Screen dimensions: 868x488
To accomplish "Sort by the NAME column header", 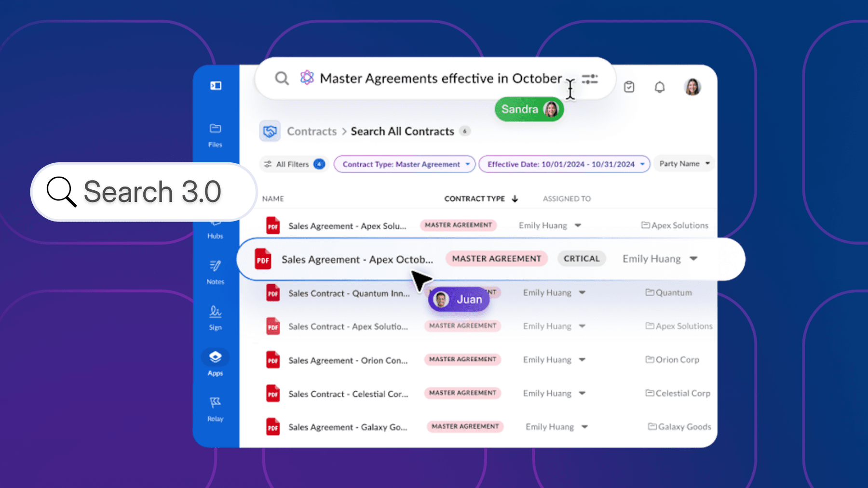I will [273, 198].
